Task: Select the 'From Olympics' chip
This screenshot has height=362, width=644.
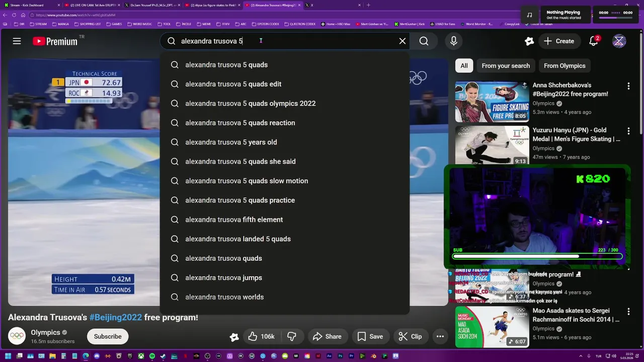Action: [x=565, y=66]
